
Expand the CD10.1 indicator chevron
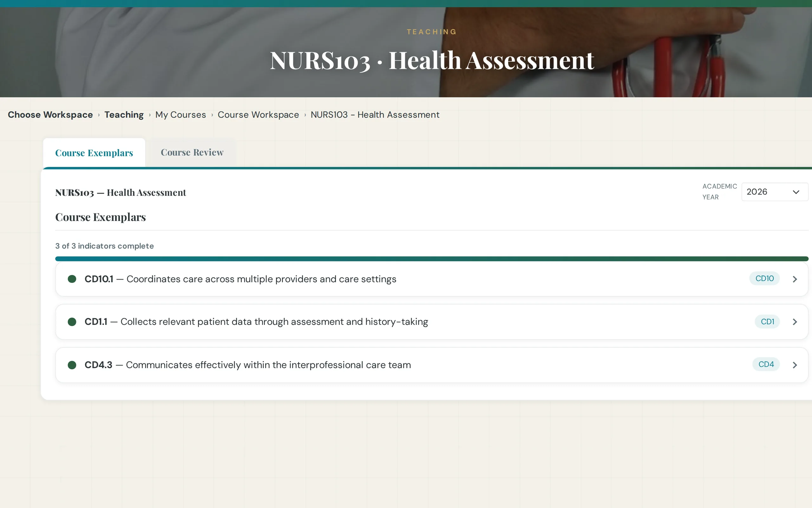pos(795,279)
